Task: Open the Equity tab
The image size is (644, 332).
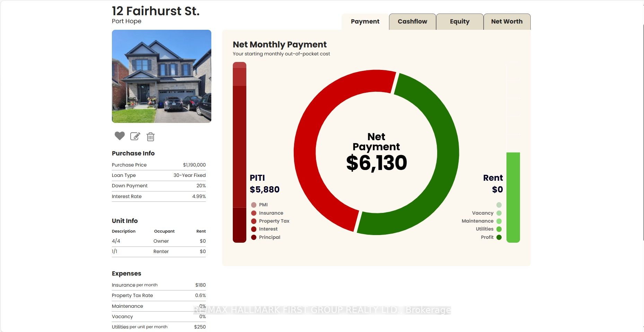Action: (460, 21)
